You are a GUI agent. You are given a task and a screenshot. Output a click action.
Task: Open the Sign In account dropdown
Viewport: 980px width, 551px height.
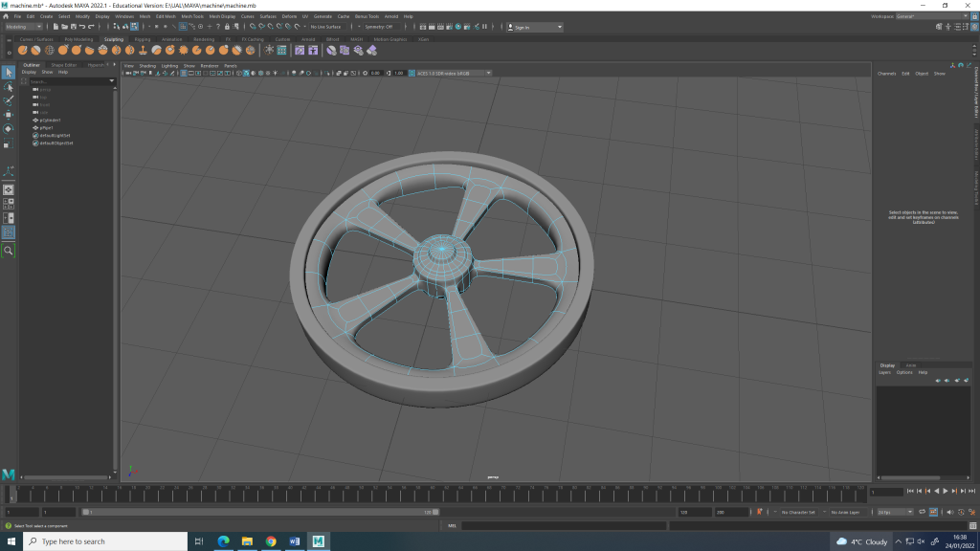534,27
